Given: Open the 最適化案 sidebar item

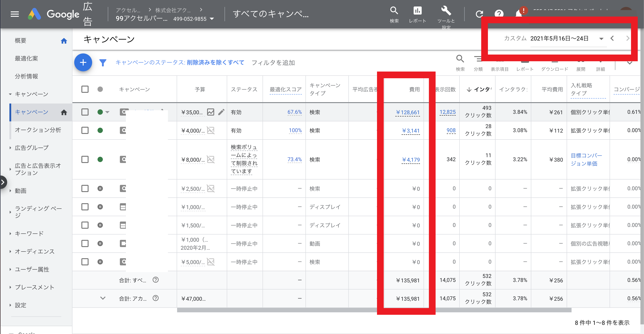Looking at the screenshot, I should click(x=26, y=59).
